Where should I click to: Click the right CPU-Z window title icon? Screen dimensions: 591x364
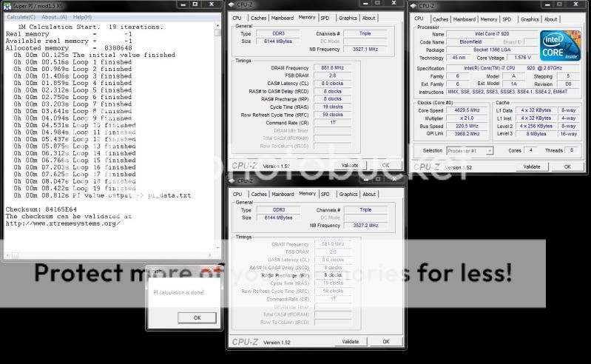[x=413, y=6]
